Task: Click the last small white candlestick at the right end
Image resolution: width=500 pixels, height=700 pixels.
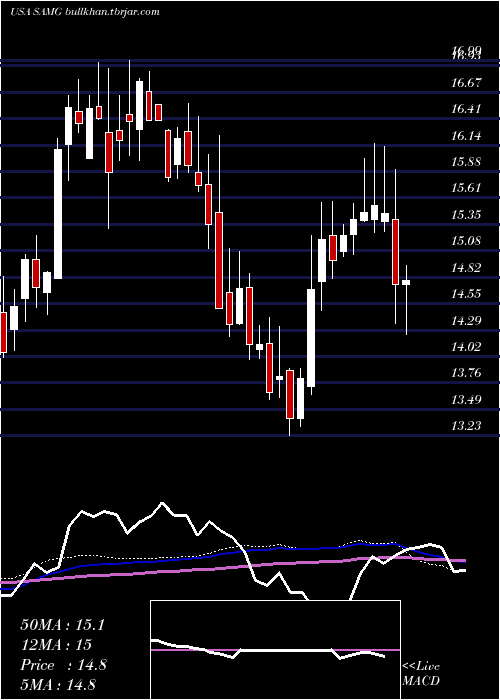Action: (406, 282)
